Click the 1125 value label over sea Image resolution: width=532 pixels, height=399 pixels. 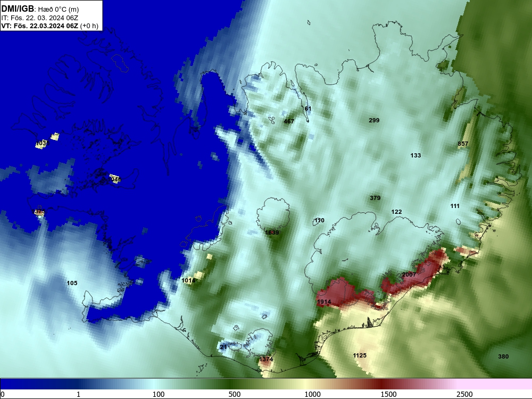pos(360,355)
